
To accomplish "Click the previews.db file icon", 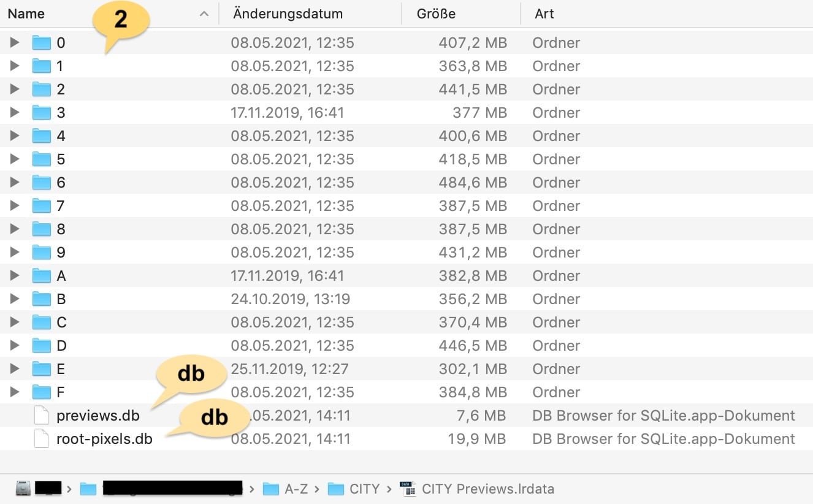I will point(41,416).
